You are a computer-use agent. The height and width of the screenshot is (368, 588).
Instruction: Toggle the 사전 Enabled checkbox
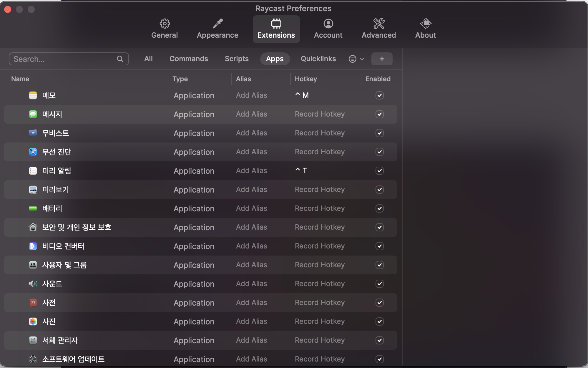380,303
